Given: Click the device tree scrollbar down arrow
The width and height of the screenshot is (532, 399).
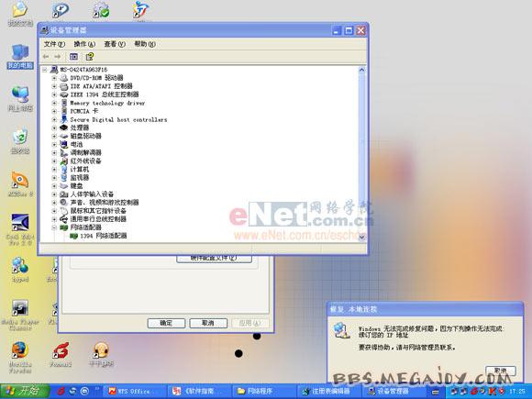Looking at the screenshot, I should pos(361,237).
